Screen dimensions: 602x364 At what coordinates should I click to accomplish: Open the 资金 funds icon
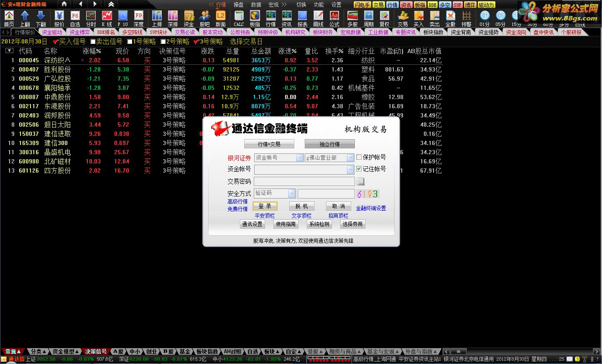189,18
